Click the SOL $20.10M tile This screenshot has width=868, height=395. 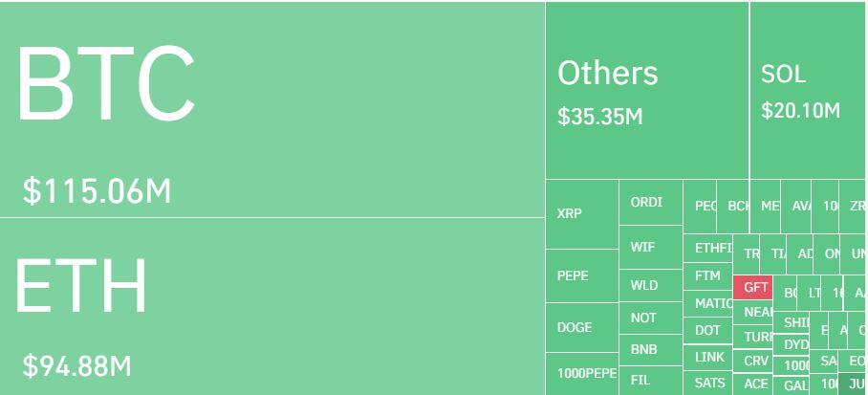tap(808, 90)
